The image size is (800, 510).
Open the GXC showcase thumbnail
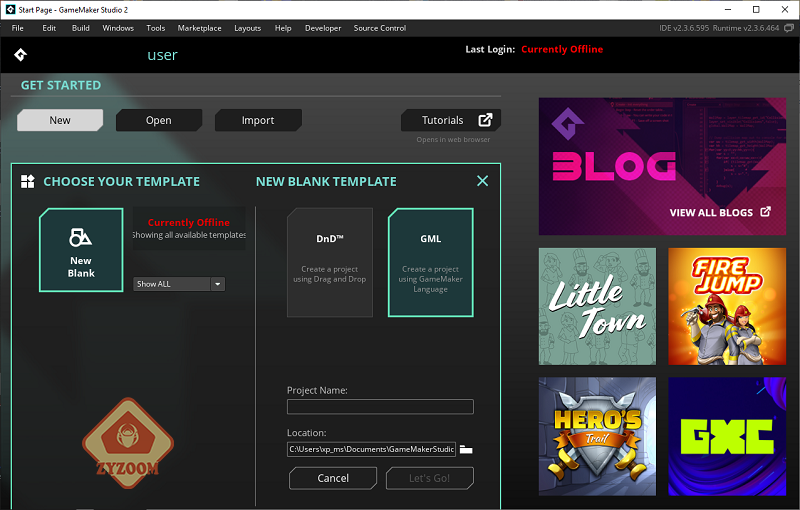pos(727,437)
